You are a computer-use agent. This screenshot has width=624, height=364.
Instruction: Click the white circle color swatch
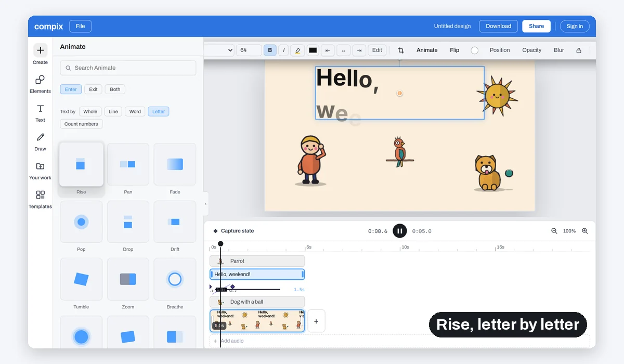(x=474, y=50)
